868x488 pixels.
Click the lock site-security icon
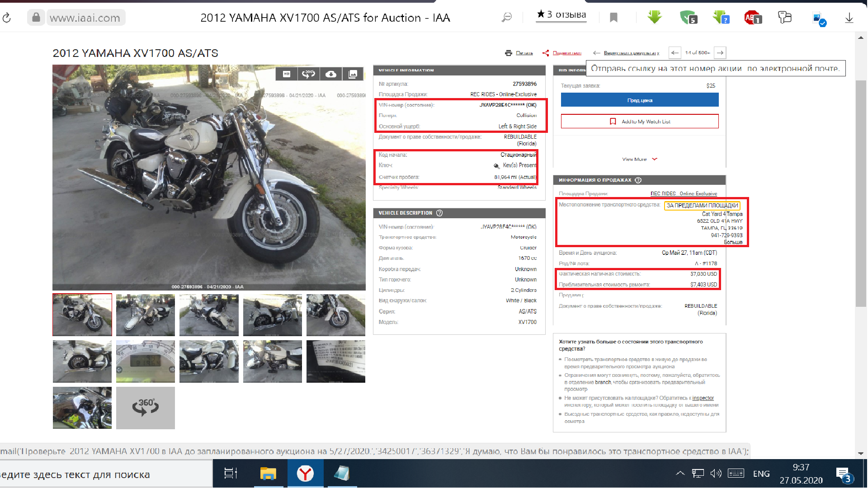click(x=36, y=18)
